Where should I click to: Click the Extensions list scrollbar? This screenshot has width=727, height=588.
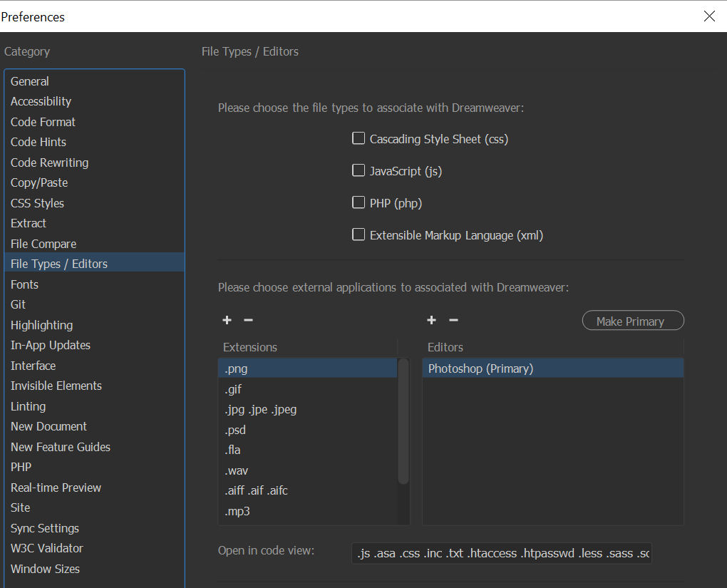pos(403,442)
